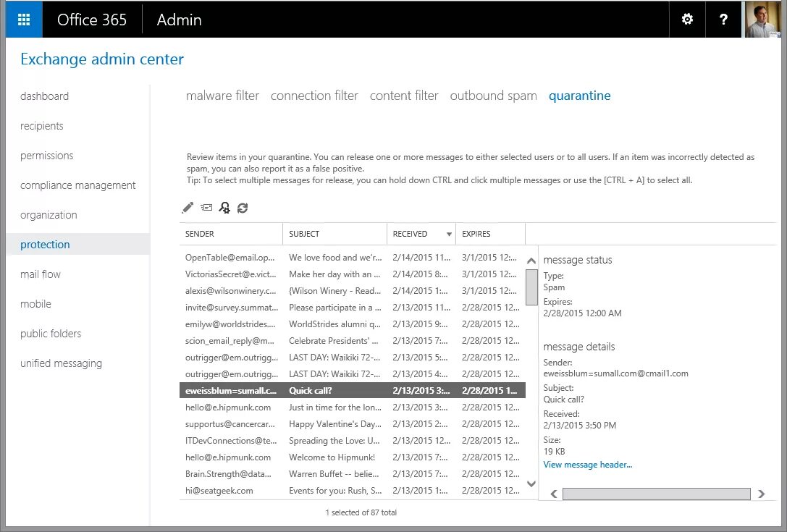Select the 'Quick call?' message row
The height and width of the screenshot is (532, 787).
(x=353, y=390)
